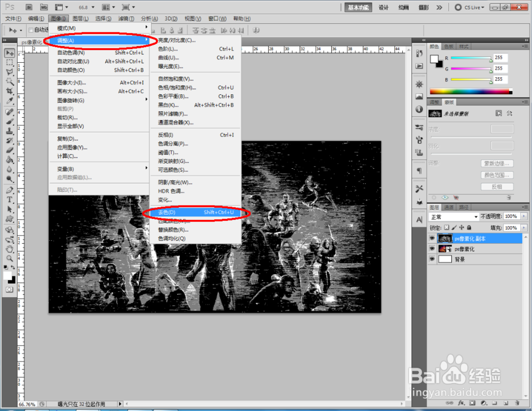Click the foreground color swatch in Color panel
Viewport: 532px width, 411px height.
click(x=434, y=59)
